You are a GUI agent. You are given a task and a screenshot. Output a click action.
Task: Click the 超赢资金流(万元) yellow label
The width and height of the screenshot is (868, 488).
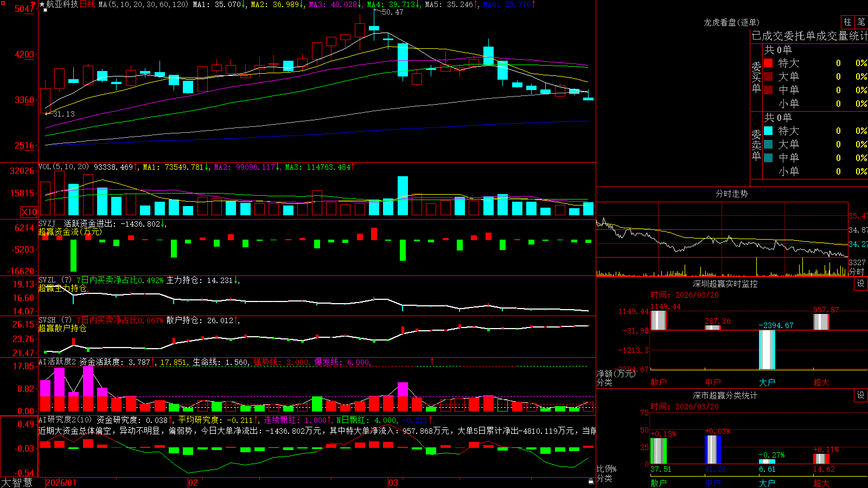tap(70, 232)
